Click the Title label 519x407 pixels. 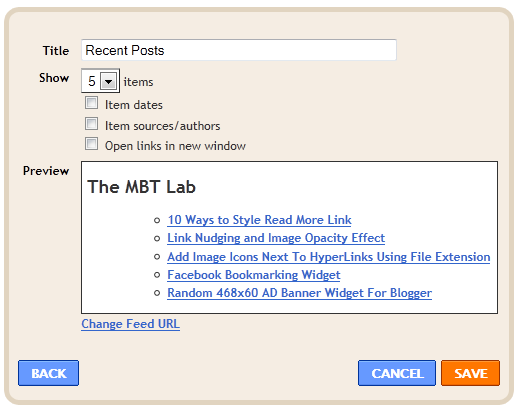click(x=56, y=51)
